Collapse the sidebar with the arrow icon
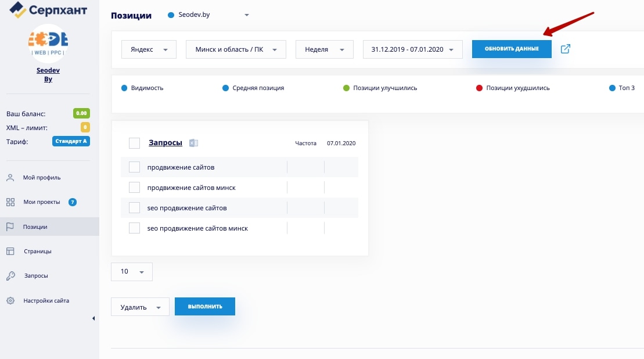 click(x=93, y=318)
